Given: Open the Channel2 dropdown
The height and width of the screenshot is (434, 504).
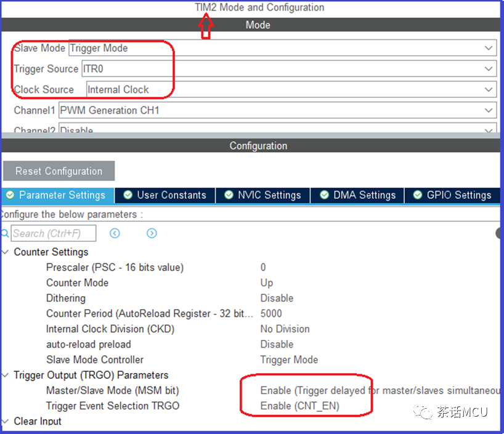Looking at the screenshot, I should pyautogui.click(x=278, y=129).
